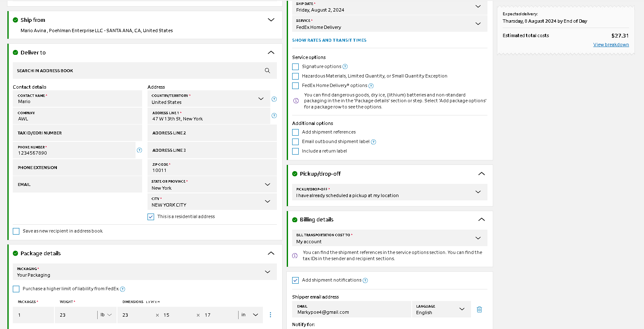The width and height of the screenshot is (644, 329).
Task: Click Company field containing AWL
Action: 77,116
